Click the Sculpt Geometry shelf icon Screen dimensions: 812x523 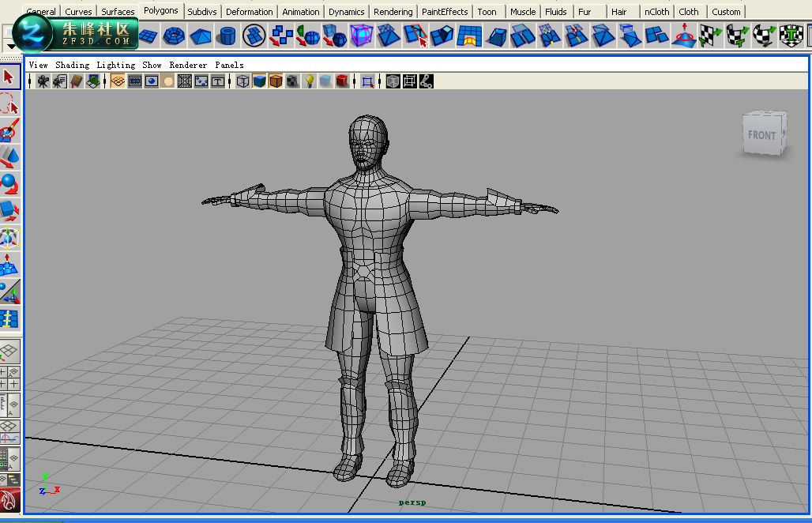pyautogui.click(x=683, y=36)
